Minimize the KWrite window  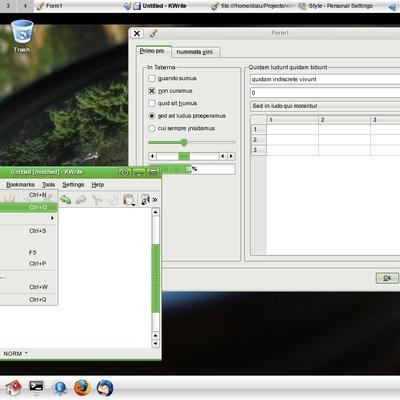click(x=139, y=172)
